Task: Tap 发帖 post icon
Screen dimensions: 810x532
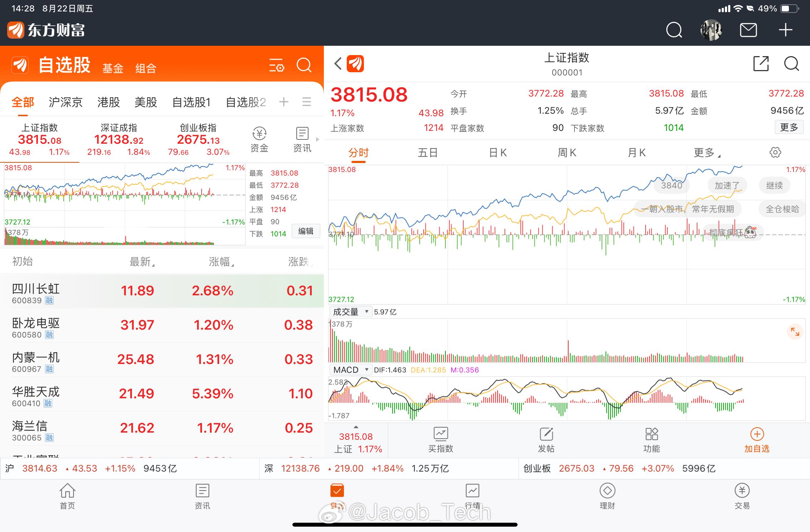Action: [546, 440]
